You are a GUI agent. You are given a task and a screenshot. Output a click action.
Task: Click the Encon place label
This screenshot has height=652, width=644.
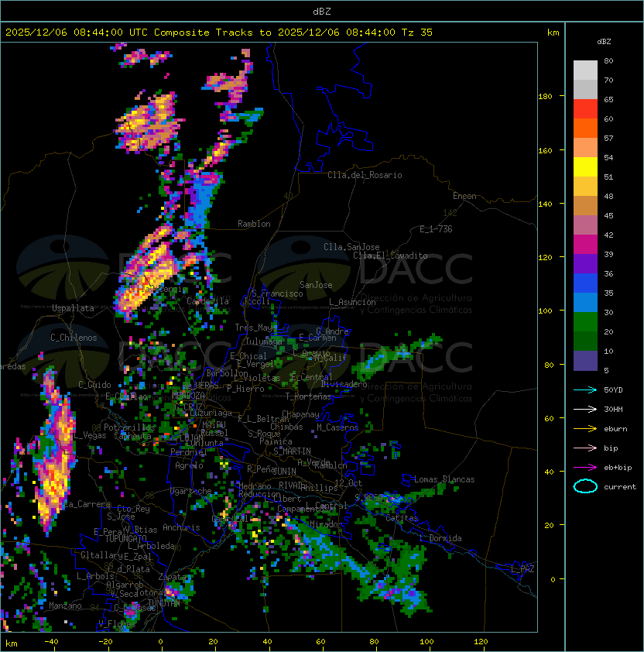(464, 196)
